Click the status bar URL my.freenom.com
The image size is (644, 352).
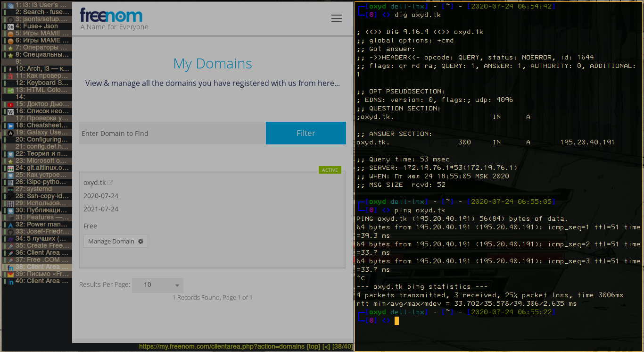(222, 347)
